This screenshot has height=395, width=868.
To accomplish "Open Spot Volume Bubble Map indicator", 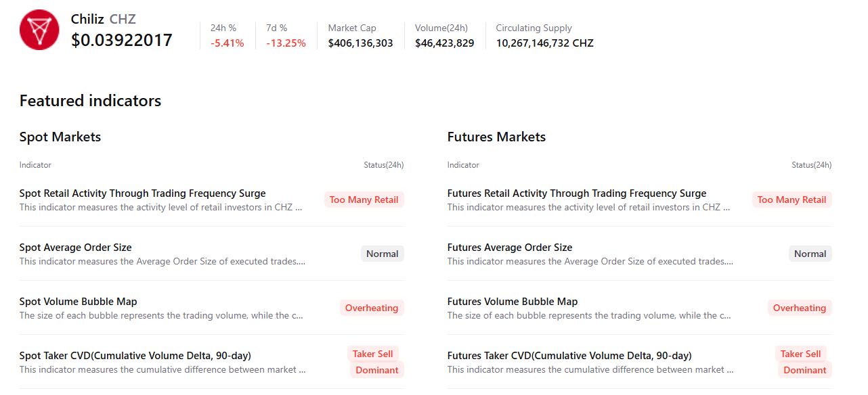I will pyautogui.click(x=78, y=302).
